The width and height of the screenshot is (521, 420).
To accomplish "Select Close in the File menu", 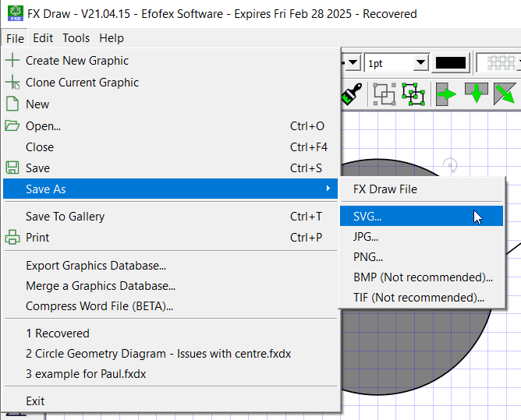I will point(170,147).
